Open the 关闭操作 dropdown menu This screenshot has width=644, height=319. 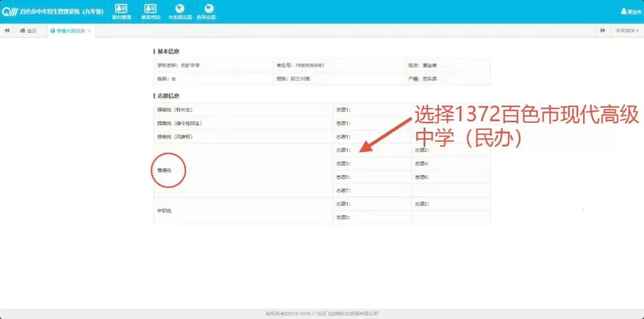pos(626,31)
